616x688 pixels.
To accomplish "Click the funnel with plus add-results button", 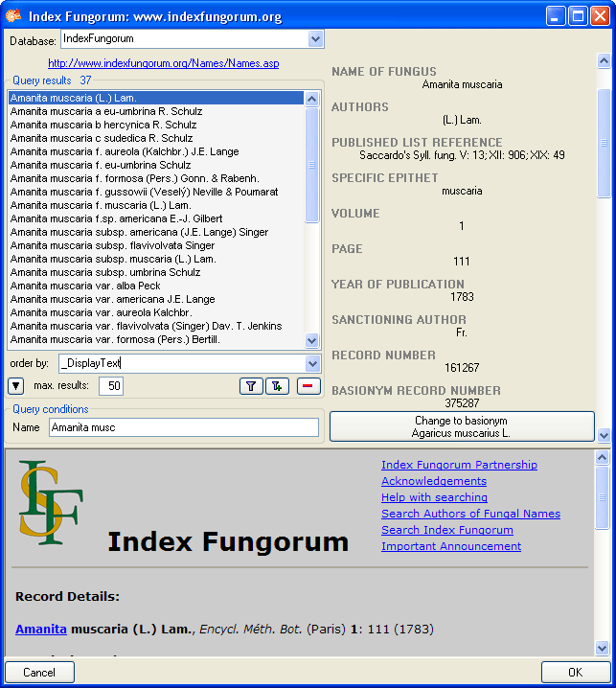I will [277, 386].
